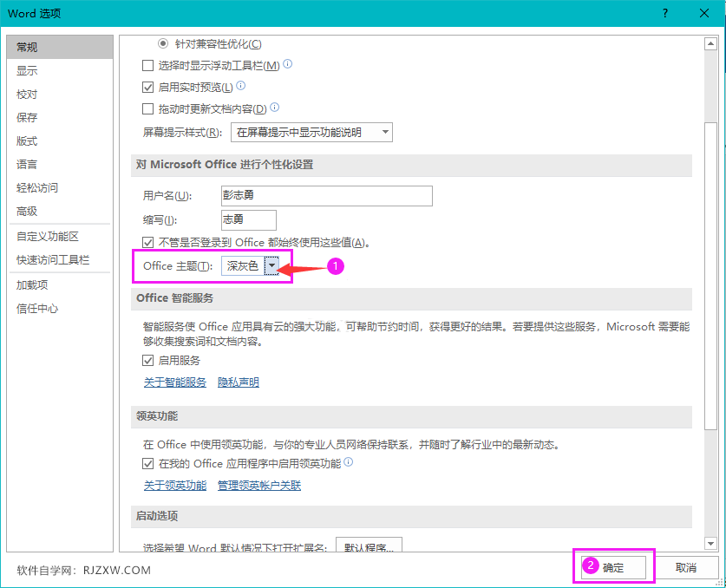Enable 选择时显示浮动工具栏 option
The image size is (726, 588).
147,64
